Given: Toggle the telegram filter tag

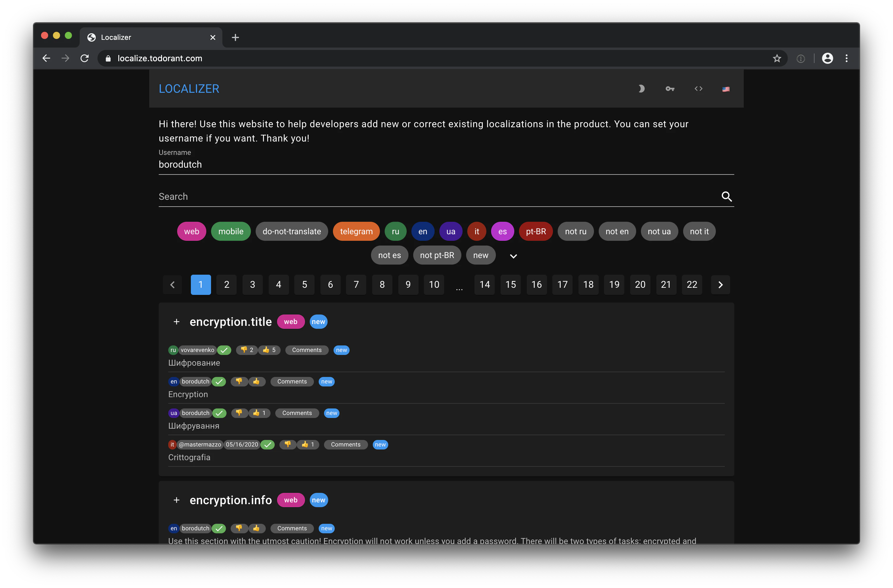Looking at the screenshot, I should pyautogui.click(x=356, y=231).
